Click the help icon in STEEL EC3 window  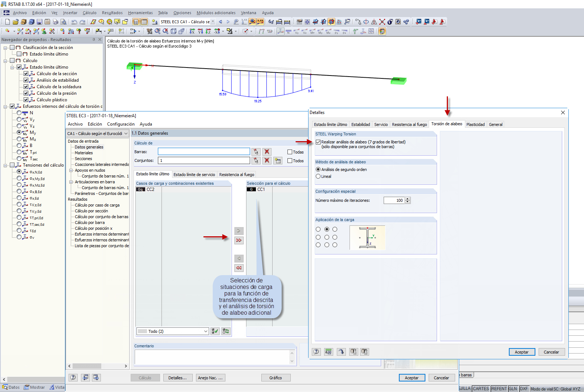[73, 377]
